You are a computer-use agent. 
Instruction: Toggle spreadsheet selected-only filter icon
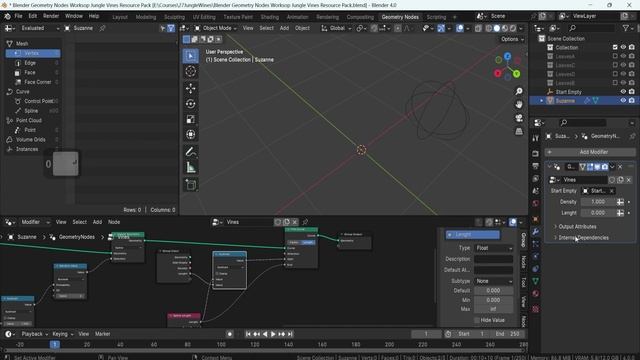pos(163,28)
